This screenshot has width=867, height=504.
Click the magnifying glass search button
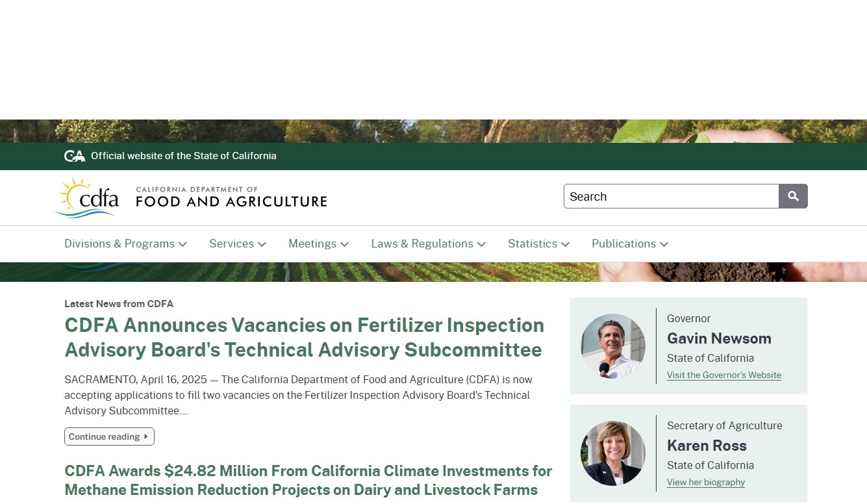point(793,196)
